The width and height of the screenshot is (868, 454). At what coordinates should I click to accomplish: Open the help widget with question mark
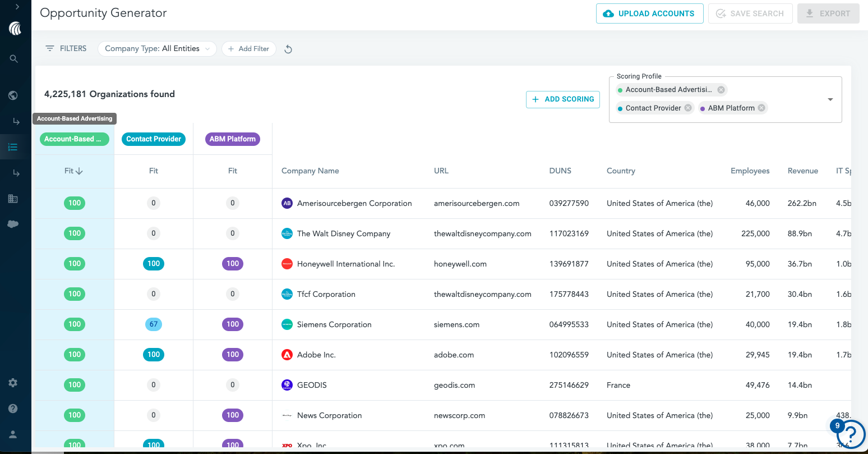click(851, 434)
